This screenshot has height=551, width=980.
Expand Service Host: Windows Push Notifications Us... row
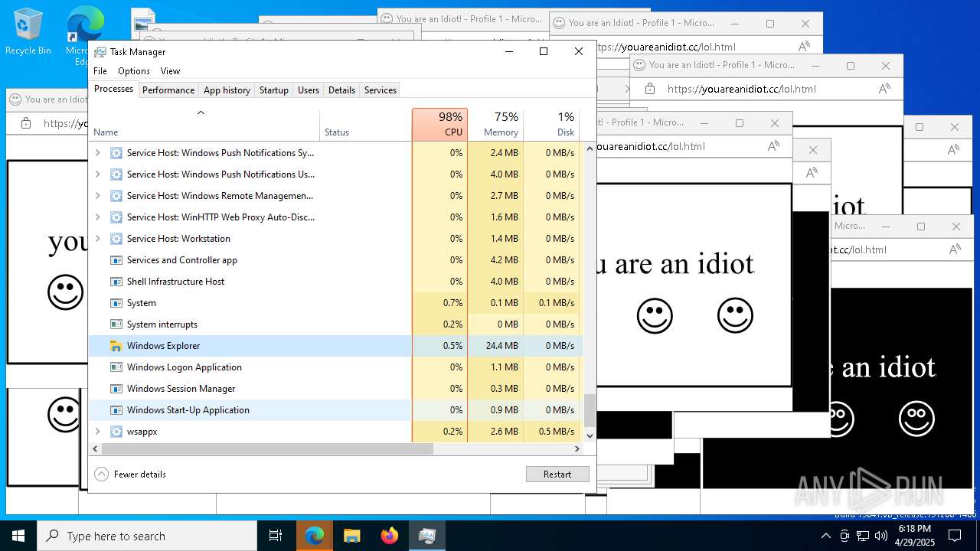click(x=97, y=174)
